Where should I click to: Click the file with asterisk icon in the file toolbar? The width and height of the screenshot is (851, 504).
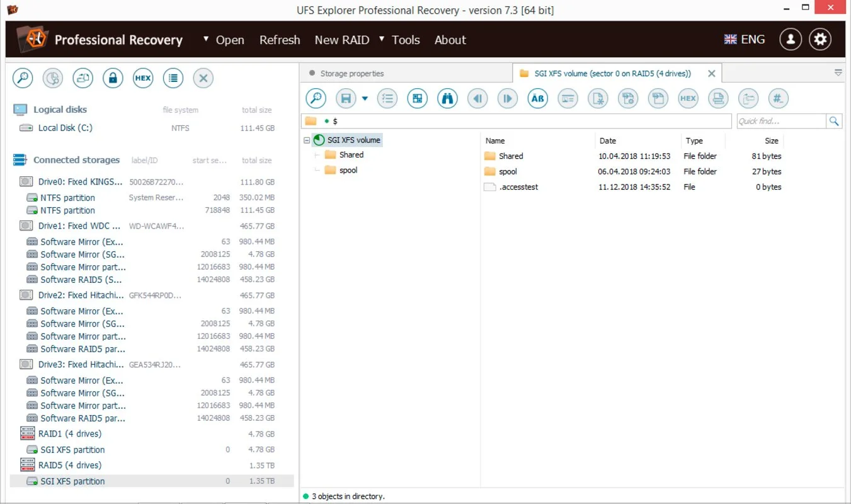click(598, 98)
